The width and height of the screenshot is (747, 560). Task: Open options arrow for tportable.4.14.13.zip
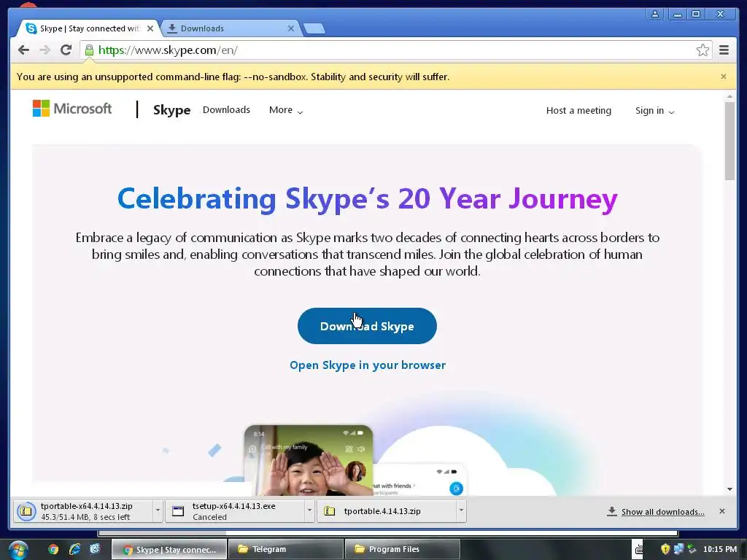(461, 511)
